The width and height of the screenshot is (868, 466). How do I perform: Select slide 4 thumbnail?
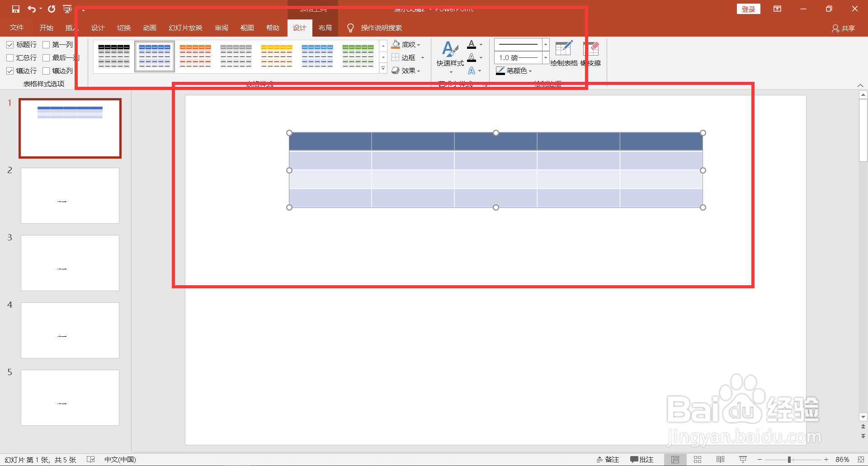point(70,330)
